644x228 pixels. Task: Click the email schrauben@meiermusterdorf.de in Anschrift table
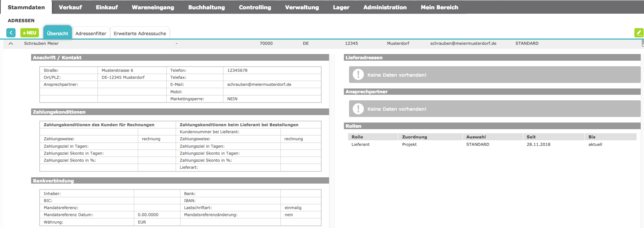[x=259, y=84]
